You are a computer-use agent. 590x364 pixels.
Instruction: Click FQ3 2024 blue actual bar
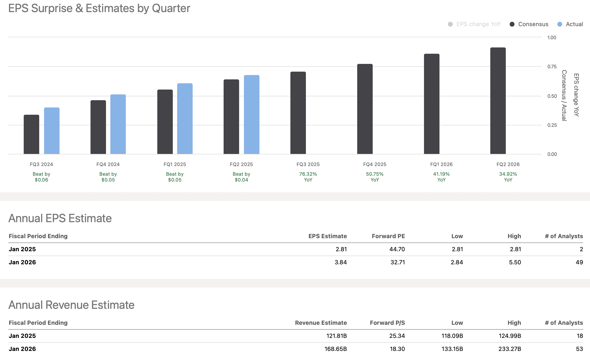click(52, 131)
